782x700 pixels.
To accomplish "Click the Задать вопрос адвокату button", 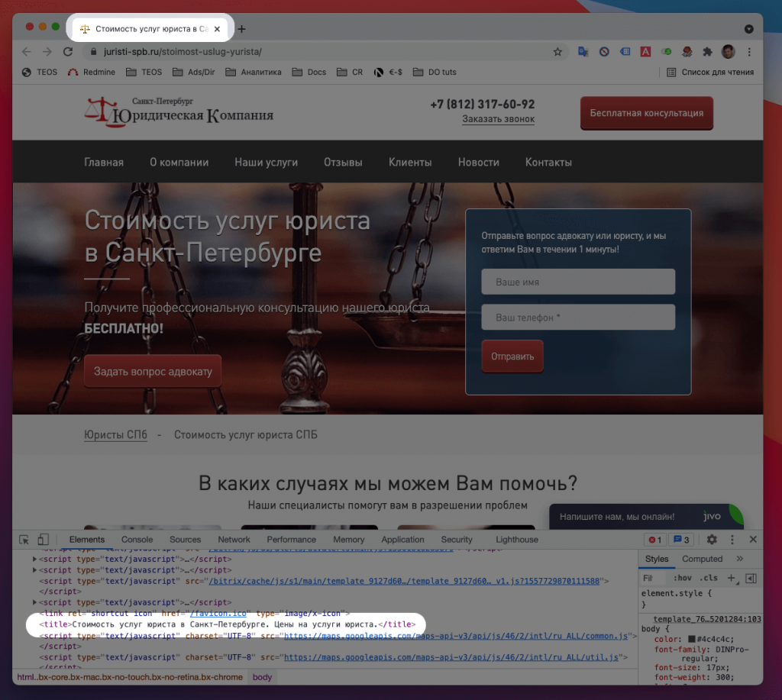I will coord(153,372).
